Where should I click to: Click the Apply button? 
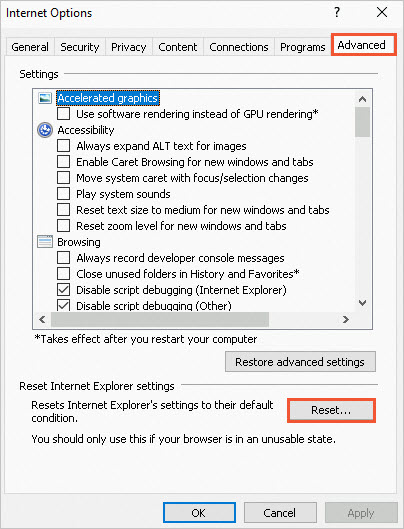coord(361,513)
